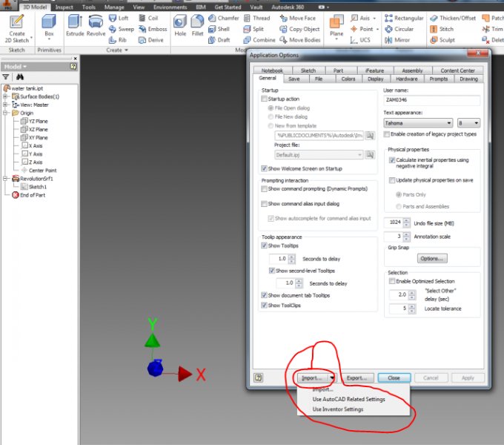Screen dimensions: 504x445
Task: Activate the Extrude tool
Action: (x=75, y=25)
